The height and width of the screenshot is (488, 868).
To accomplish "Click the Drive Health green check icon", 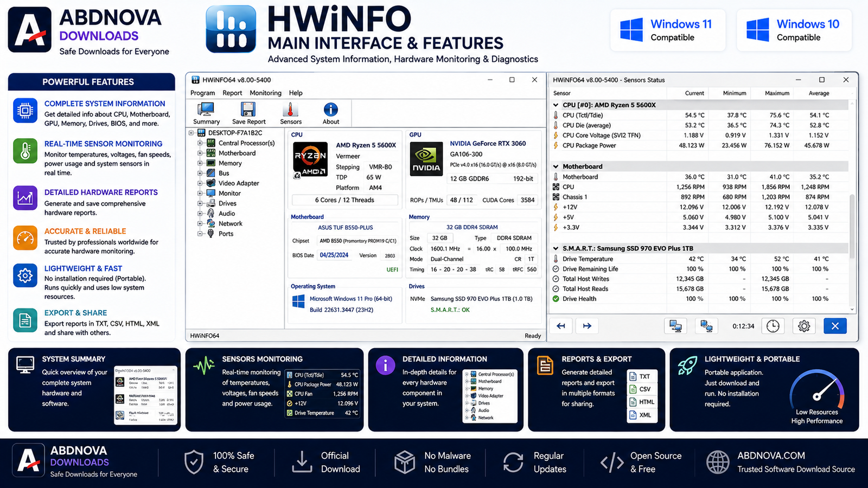I will coord(556,299).
